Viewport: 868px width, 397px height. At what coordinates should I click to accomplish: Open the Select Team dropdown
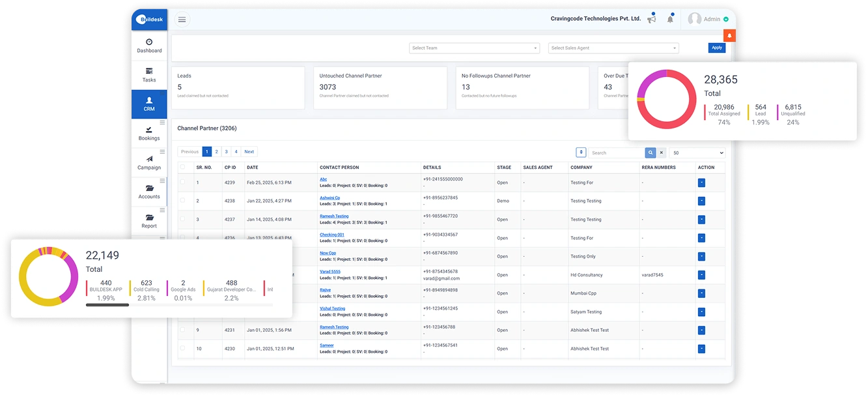point(475,48)
